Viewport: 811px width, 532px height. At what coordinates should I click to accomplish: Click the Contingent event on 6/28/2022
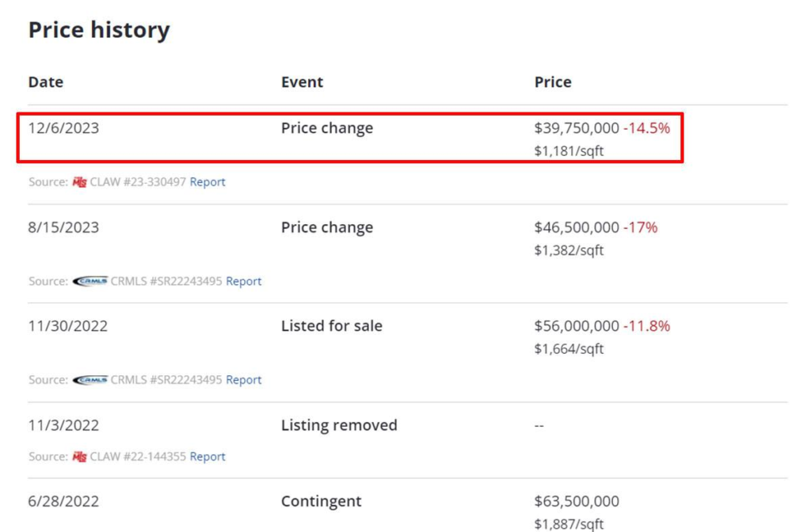321,502
